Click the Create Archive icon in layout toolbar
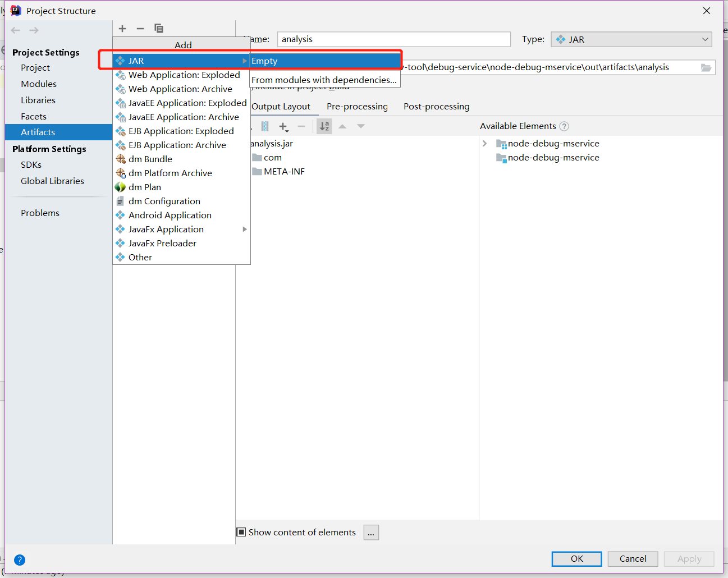The height and width of the screenshot is (578, 728). click(x=265, y=127)
